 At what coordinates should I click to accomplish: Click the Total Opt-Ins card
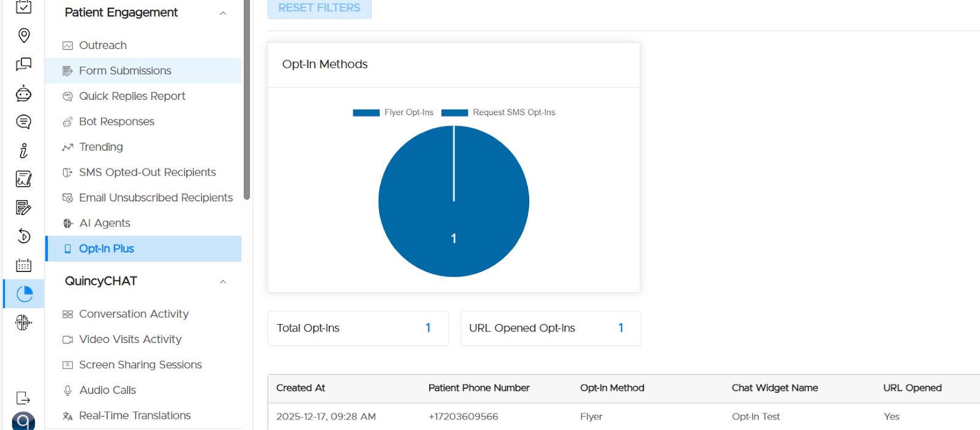click(x=358, y=328)
